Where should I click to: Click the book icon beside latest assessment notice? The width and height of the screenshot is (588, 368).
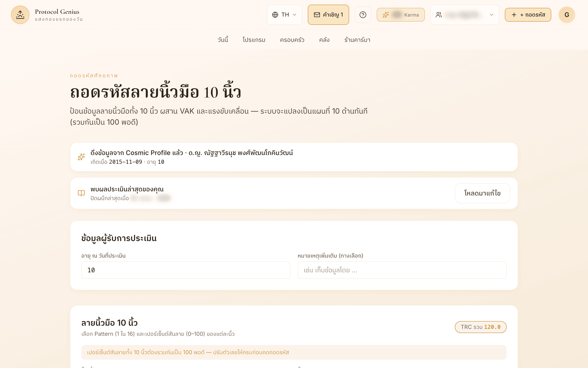pyautogui.click(x=81, y=193)
